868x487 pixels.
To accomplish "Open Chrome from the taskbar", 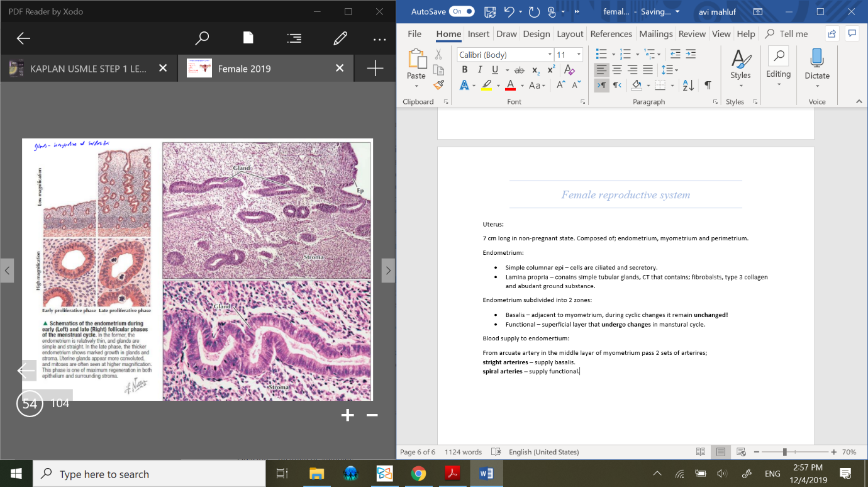I will click(418, 474).
